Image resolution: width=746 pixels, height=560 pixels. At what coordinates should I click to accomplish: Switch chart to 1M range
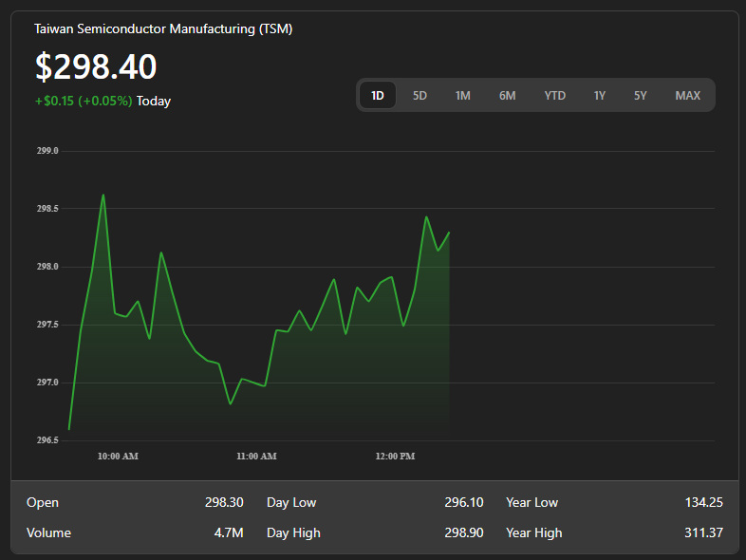tap(462, 96)
